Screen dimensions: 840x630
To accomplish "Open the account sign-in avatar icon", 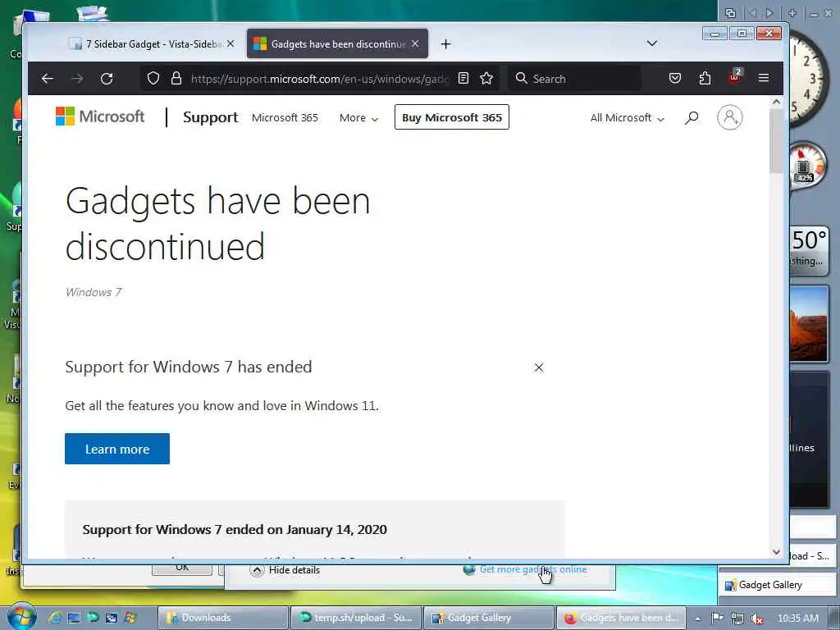I will point(729,117).
